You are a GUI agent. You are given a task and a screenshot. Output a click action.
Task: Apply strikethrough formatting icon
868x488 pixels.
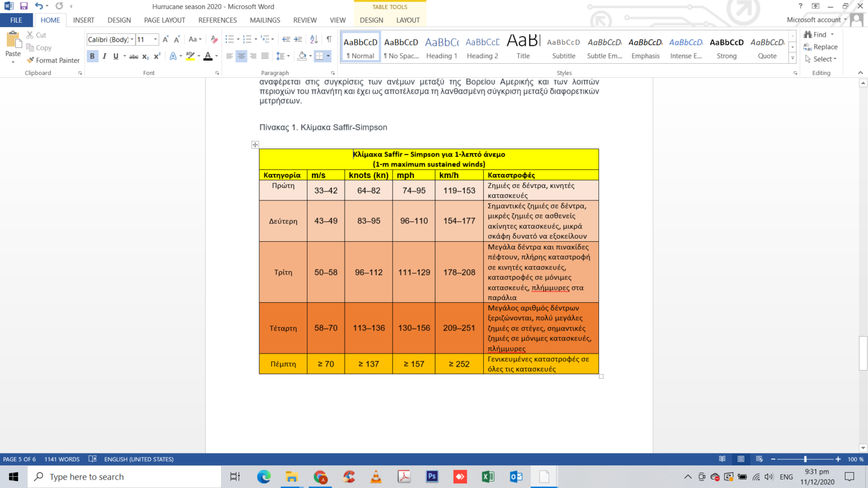[x=133, y=56]
